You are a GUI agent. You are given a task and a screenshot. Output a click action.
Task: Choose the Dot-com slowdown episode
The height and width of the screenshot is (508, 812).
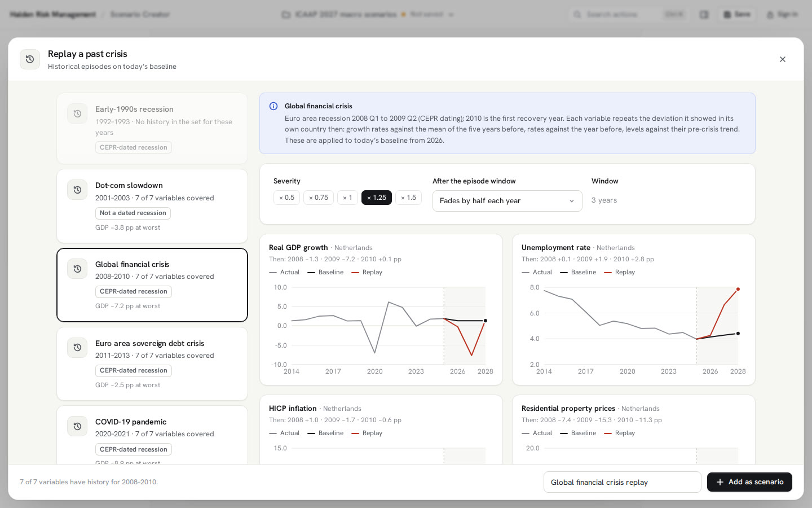[152, 206]
